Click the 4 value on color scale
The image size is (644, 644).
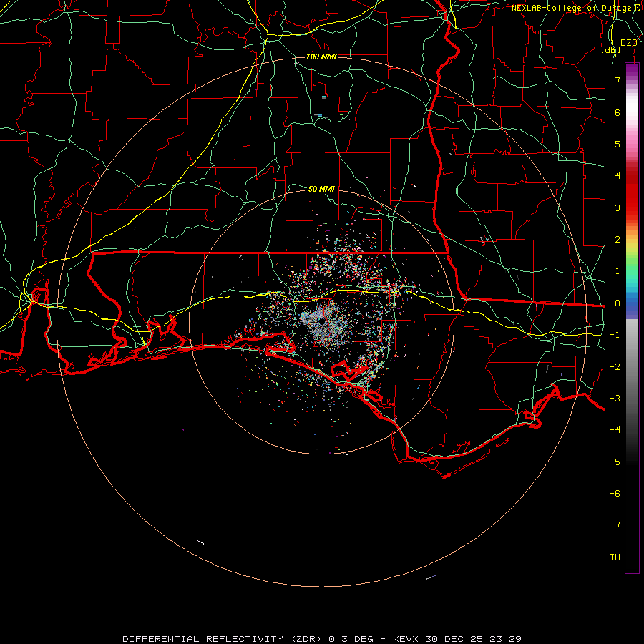pyautogui.click(x=618, y=176)
